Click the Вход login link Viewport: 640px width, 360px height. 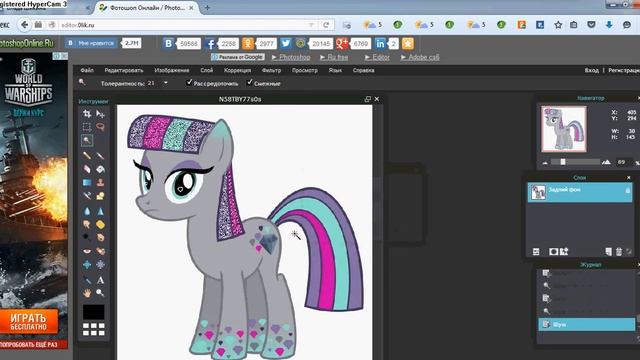point(591,70)
